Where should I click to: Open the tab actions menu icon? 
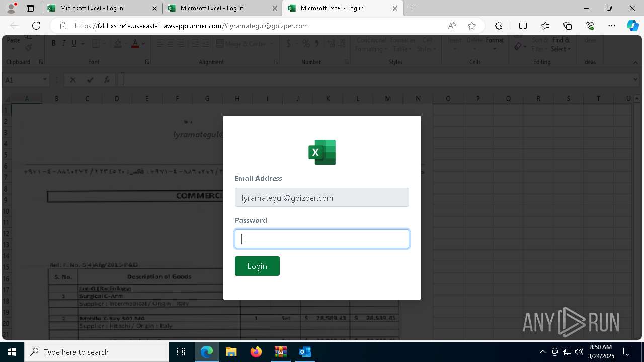point(30,8)
